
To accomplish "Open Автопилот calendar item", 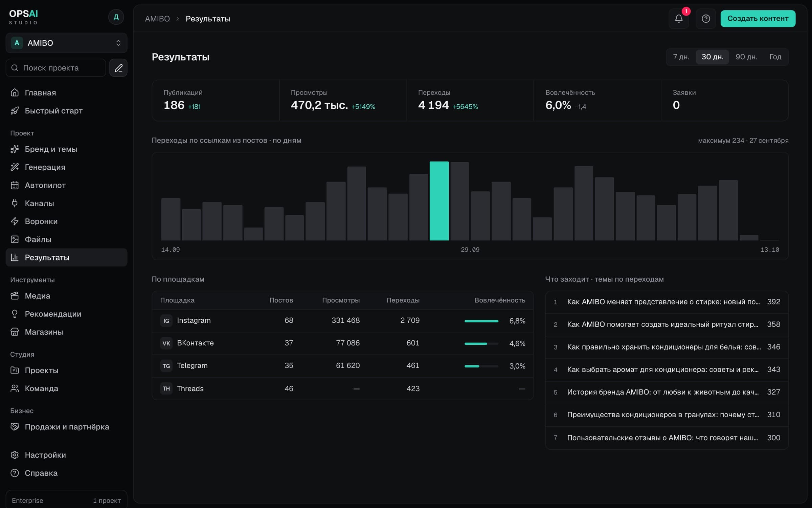I will pos(67,185).
